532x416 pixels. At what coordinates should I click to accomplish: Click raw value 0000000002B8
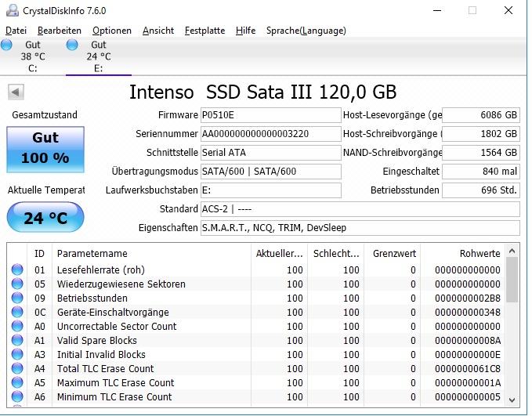(x=468, y=298)
